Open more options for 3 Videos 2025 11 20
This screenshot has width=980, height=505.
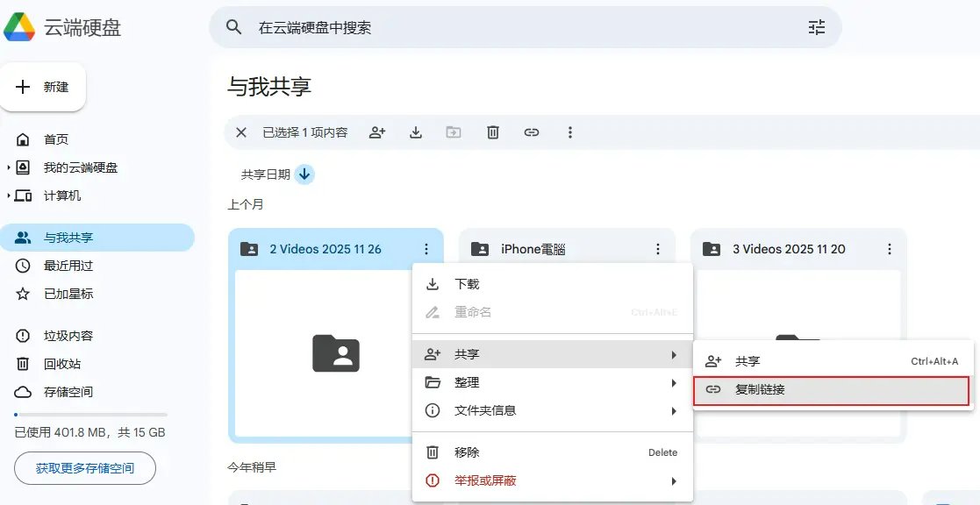(890, 249)
